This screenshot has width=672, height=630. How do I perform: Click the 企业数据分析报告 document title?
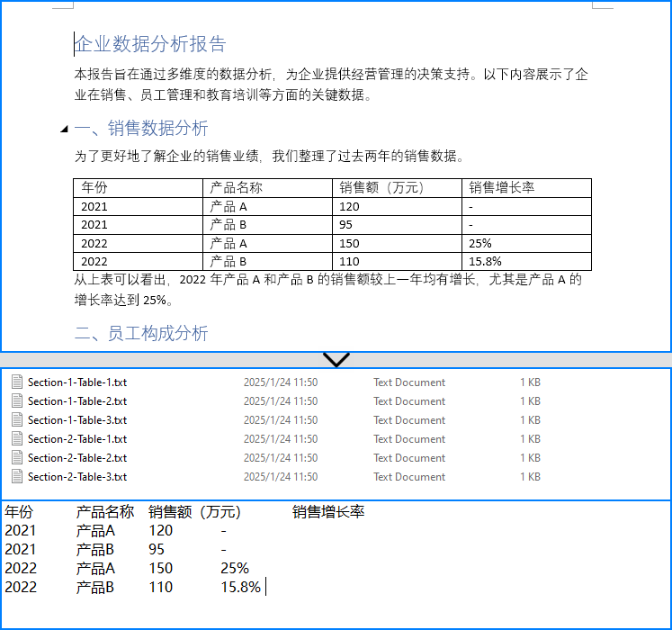(x=150, y=44)
